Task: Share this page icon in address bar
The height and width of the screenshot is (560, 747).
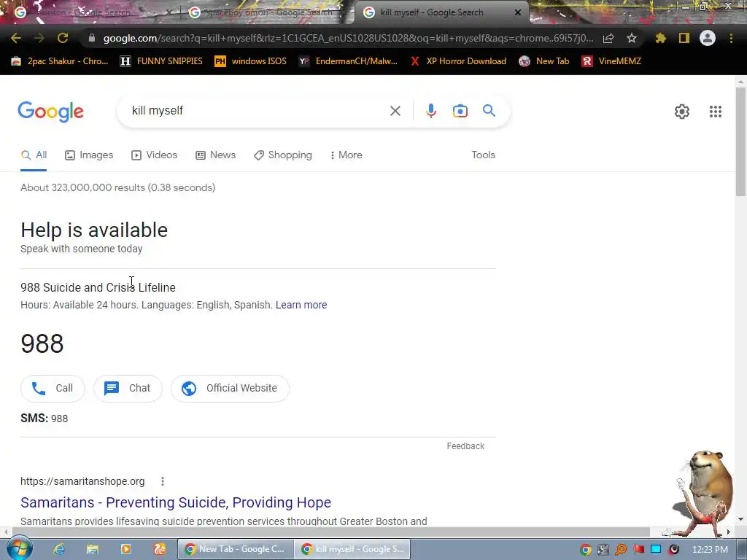Action: click(x=608, y=38)
